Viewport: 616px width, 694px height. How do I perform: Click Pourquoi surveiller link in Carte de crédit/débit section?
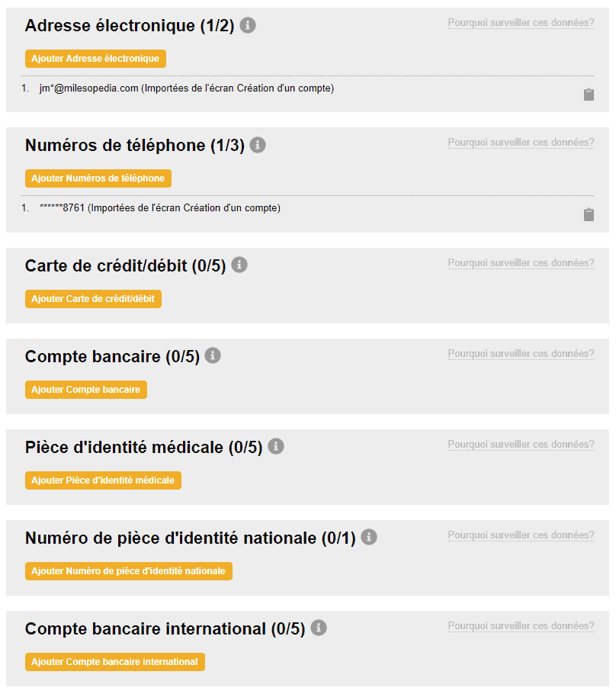tap(521, 263)
